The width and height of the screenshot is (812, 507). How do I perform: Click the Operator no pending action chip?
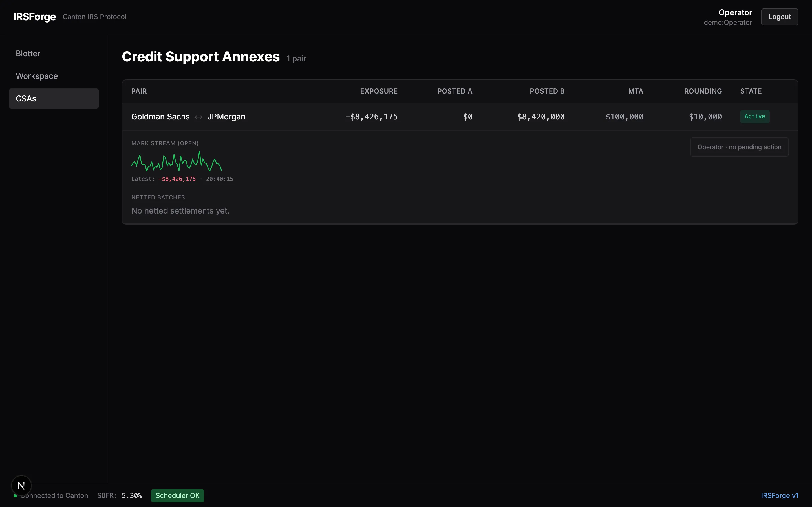point(739,147)
